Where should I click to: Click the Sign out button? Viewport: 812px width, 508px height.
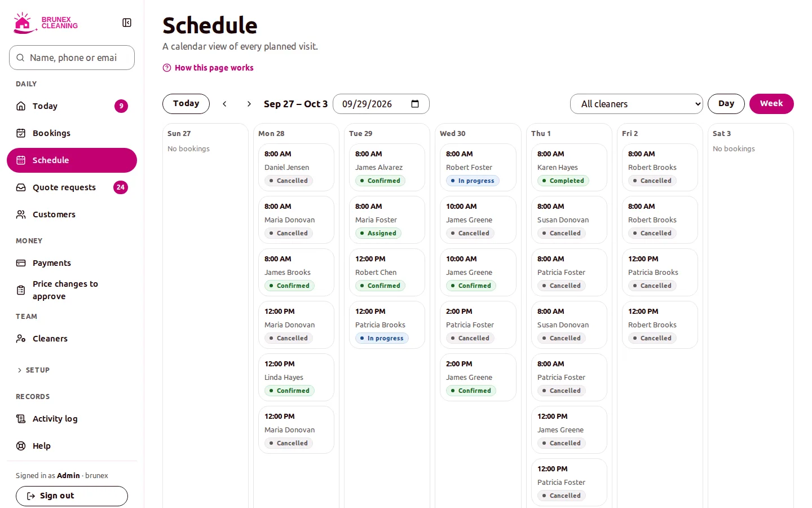(x=72, y=496)
